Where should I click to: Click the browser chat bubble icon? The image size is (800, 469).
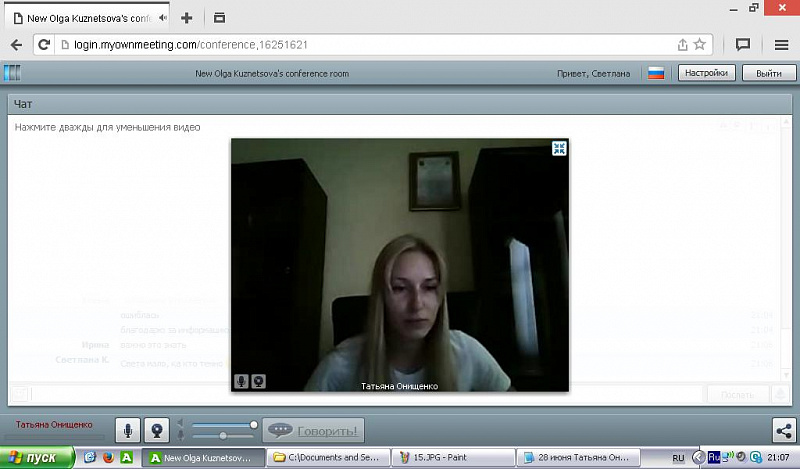click(743, 44)
